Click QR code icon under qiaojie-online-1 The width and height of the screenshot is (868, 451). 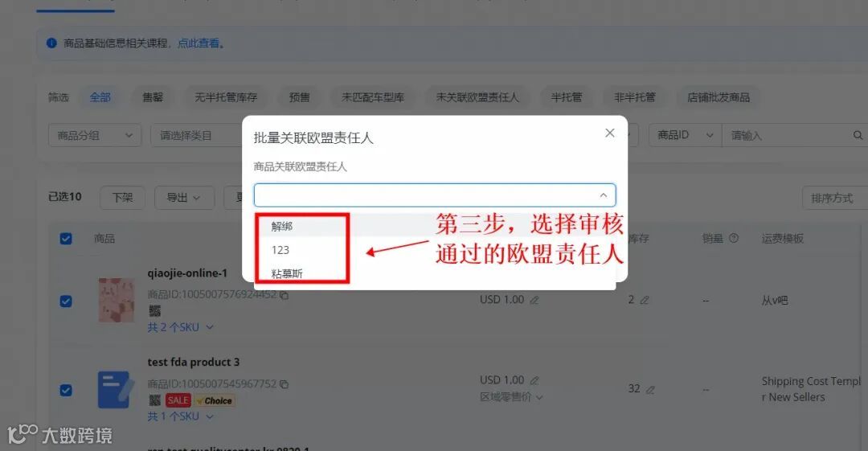[154, 311]
